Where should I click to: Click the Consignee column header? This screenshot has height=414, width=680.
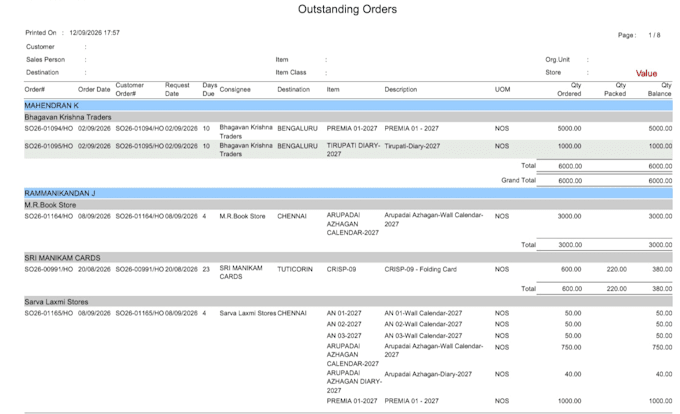[235, 89]
